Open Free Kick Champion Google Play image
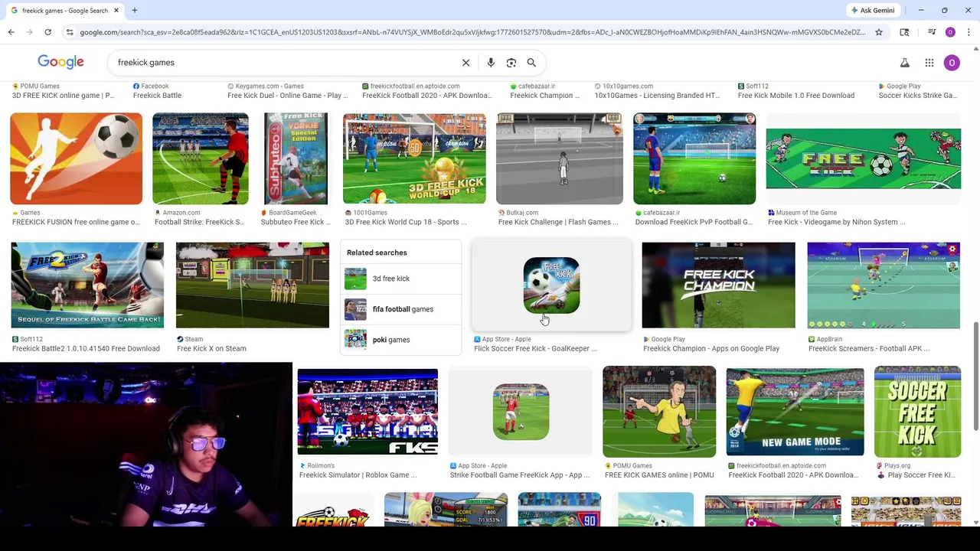 coord(718,285)
